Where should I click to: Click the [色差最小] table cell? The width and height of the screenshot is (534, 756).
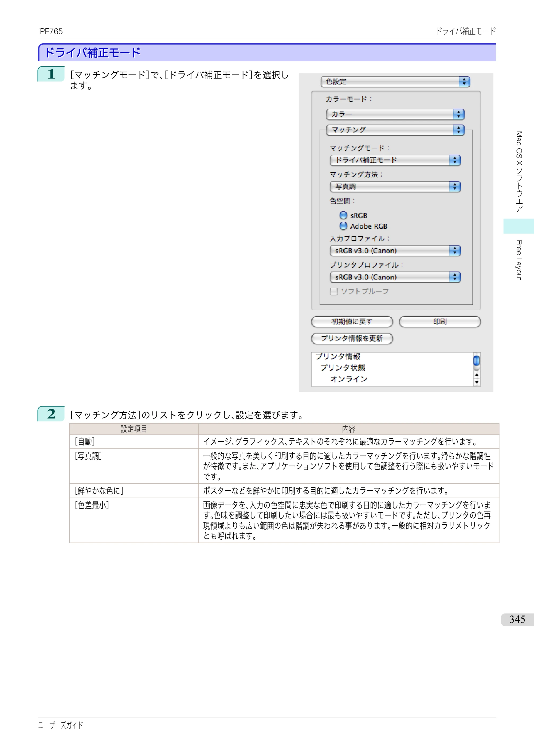point(134,520)
